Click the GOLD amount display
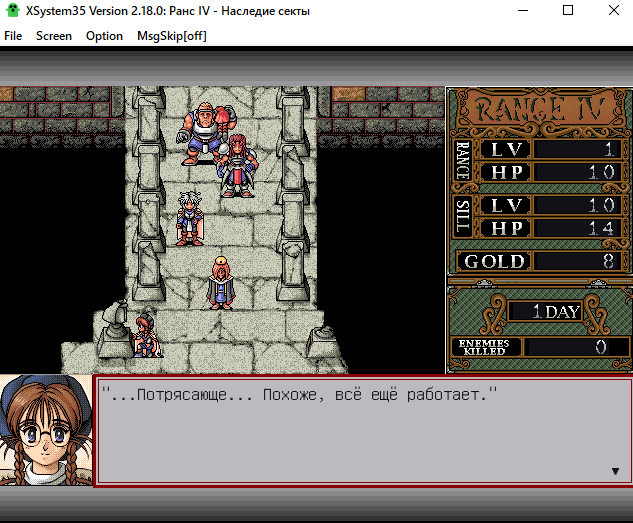This screenshot has width=633, height=523. [x=580, y=261]
